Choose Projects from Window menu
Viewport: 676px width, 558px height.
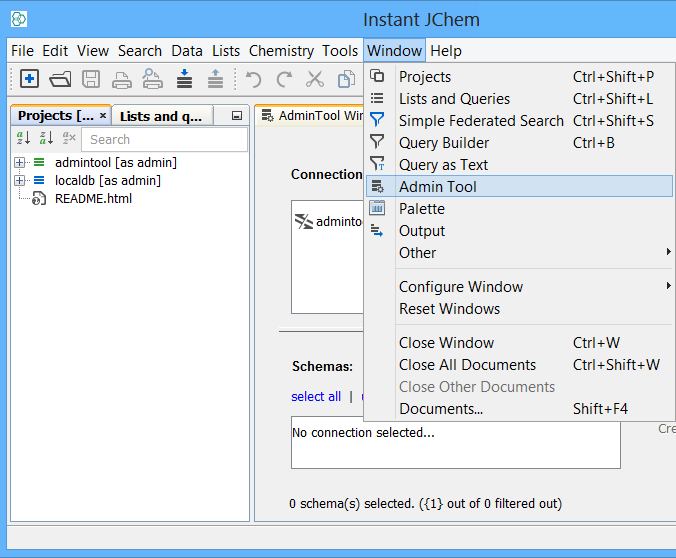[520, 77]
